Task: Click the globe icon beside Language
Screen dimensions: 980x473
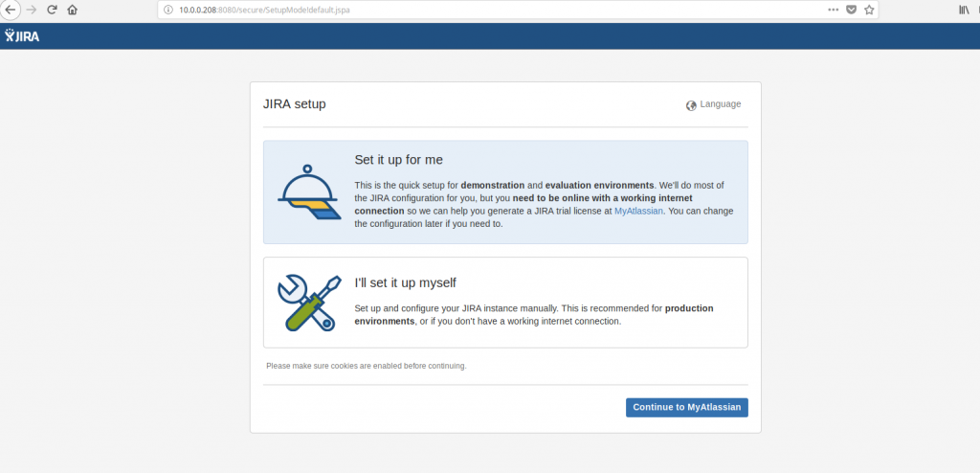Action: [691, 105]
